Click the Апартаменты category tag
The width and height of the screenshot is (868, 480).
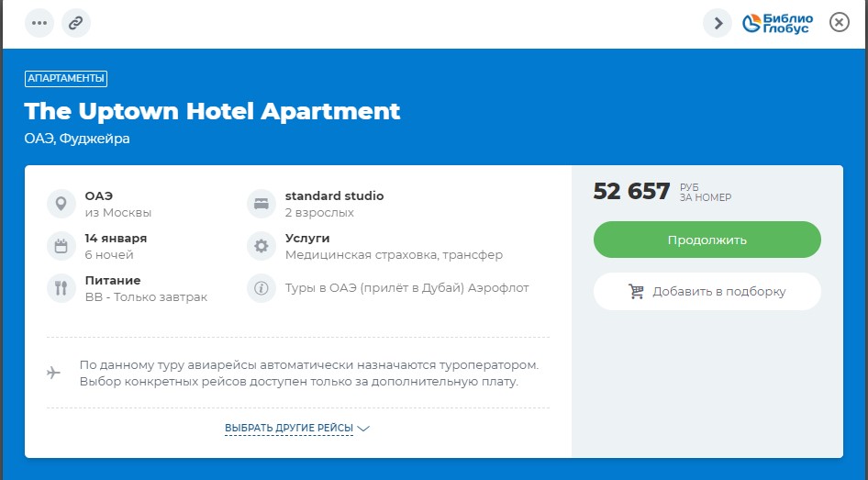pos(66,79)
